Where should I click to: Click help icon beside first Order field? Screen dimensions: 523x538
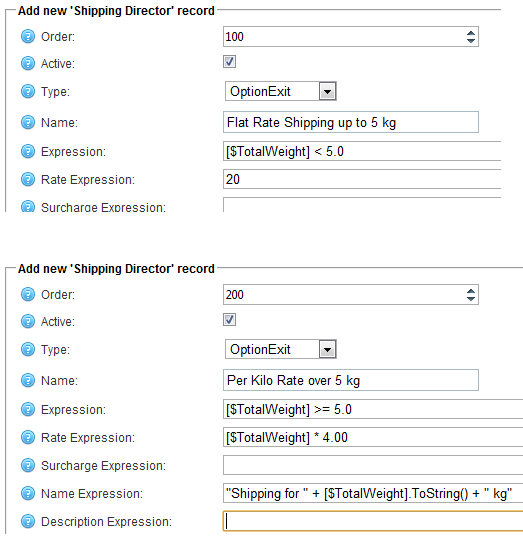click(x=28, y=36)
